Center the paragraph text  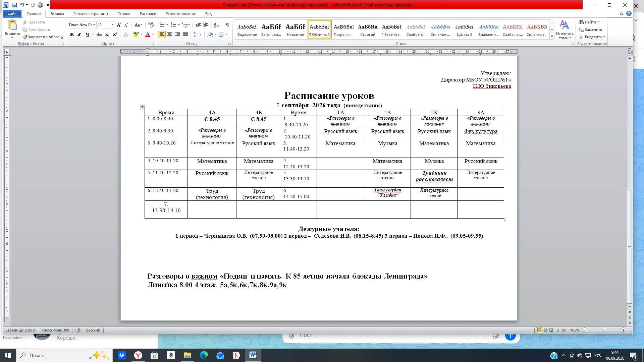(x=170, y=35)
